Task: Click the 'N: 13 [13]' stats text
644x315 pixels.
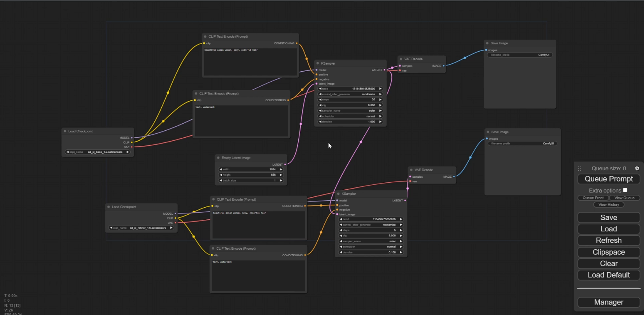Action: coord(12,305)
